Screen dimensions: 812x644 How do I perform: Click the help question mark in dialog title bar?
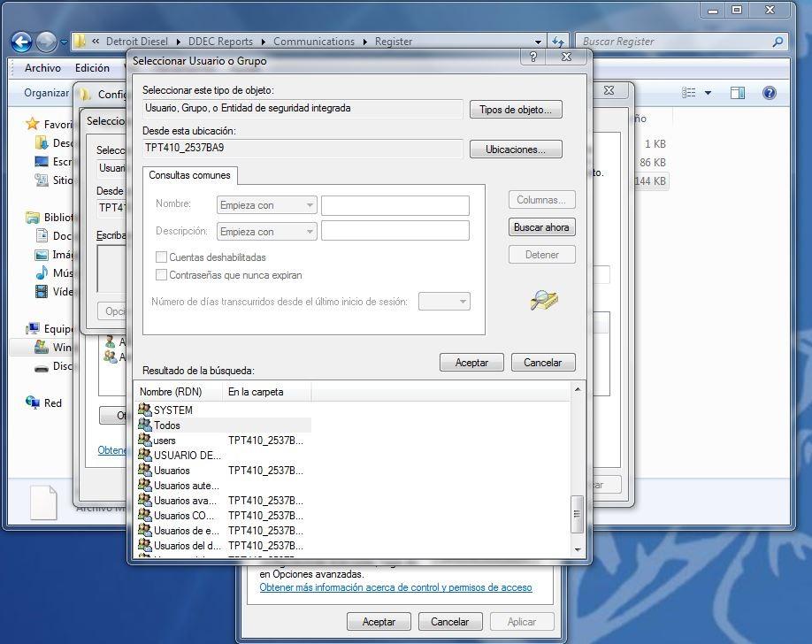pyautogui.click(x=532, y=57)
